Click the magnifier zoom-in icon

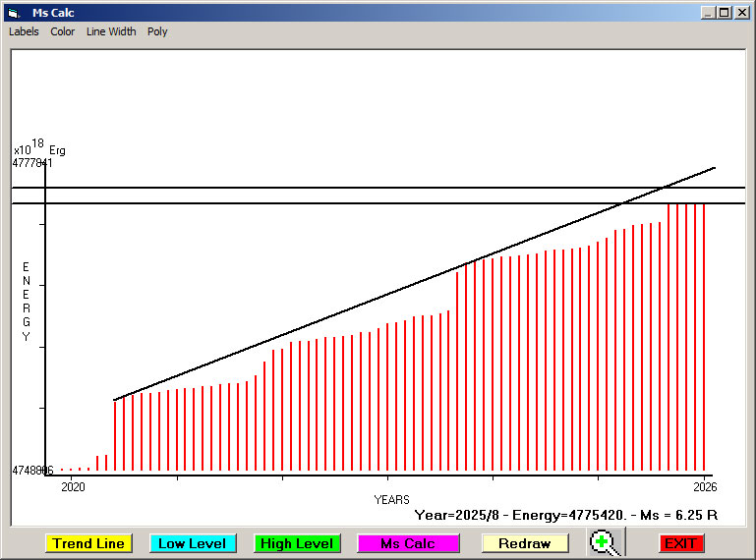point(607,542)
